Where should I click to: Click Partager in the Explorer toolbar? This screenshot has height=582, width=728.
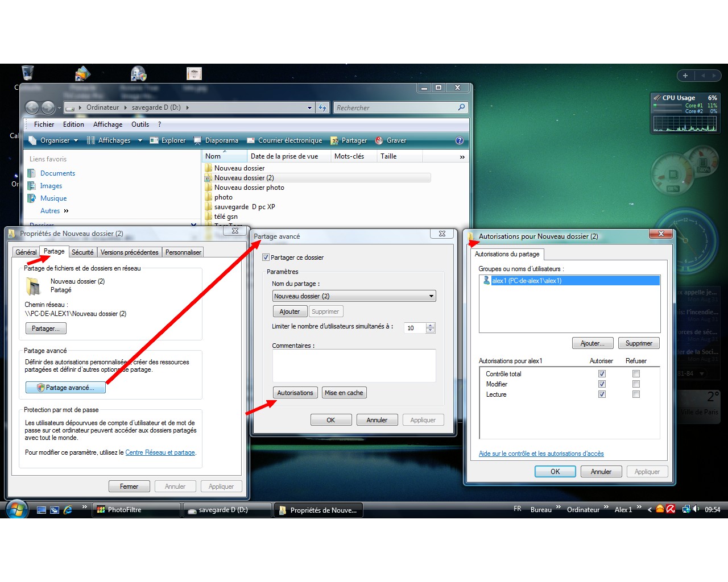coord(349,140)
